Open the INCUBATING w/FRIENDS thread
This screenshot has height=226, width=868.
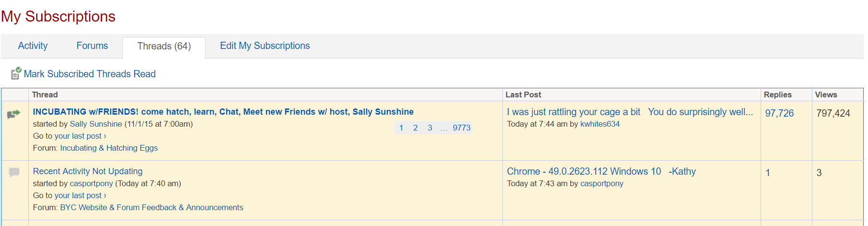[x=223, y=112]
